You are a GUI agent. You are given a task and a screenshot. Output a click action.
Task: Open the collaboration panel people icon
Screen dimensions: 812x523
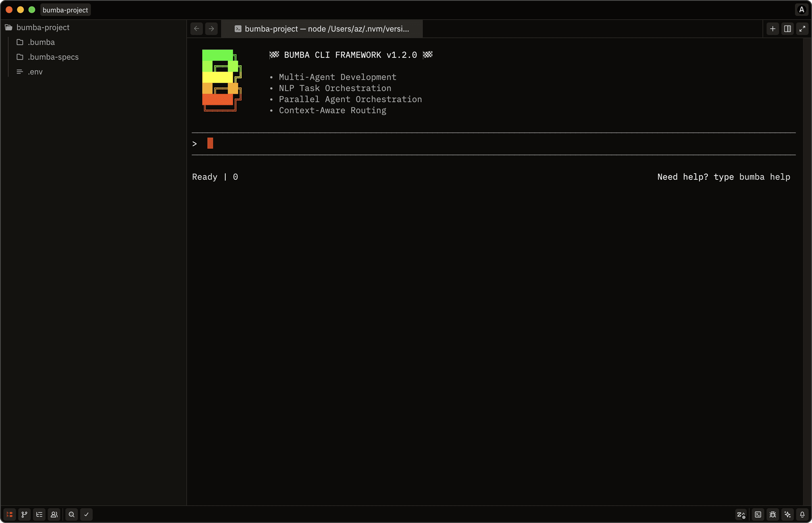coord(54,514)
